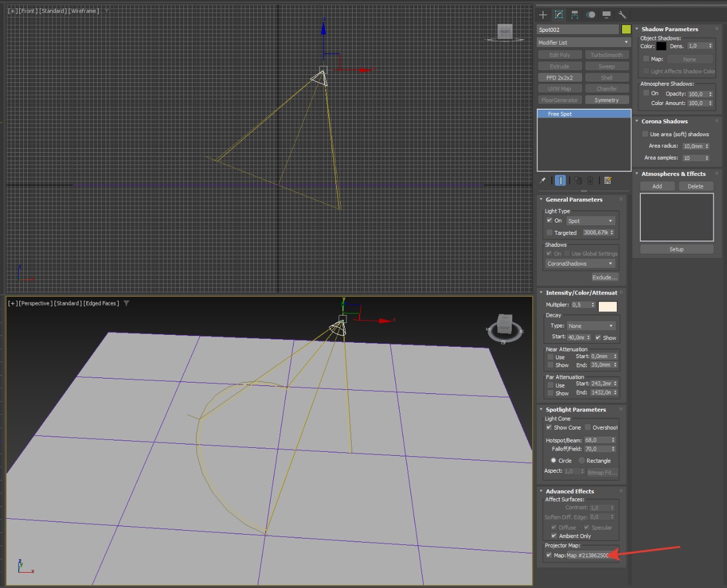Image resolution: width=727 pixels, height=588 pixels.
Task: Open the Motion panel icon
Action: pyautogui.click(x=591, y=15)
